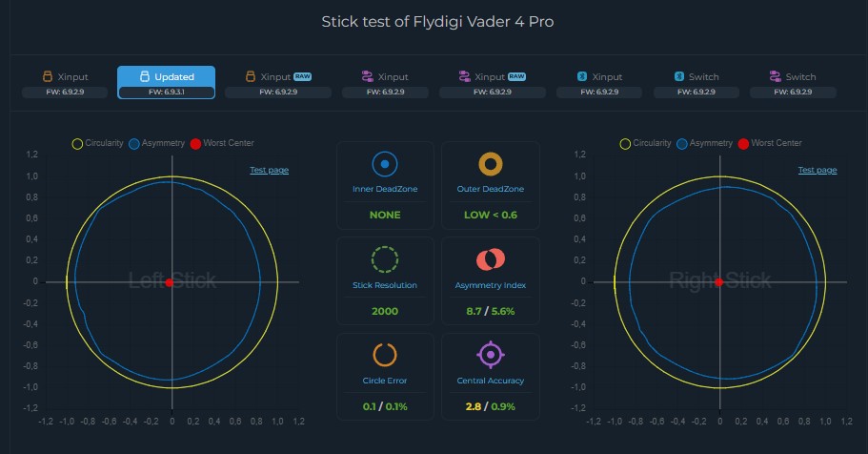Toggle Worst Center legend on left stick chart
Screen dimensions: 868x454
[x=222, y=144]
